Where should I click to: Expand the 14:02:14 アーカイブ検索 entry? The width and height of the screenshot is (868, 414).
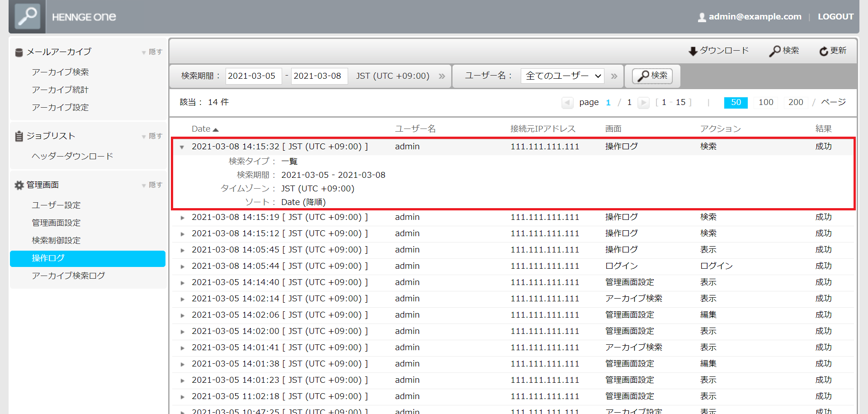coord(183,299)
